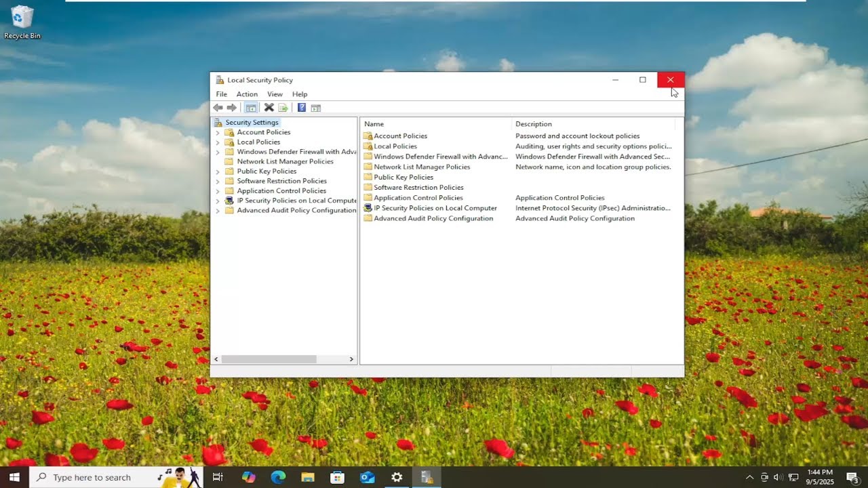Open the Help menu
The image size is (868, 488).
pos(300,94)
